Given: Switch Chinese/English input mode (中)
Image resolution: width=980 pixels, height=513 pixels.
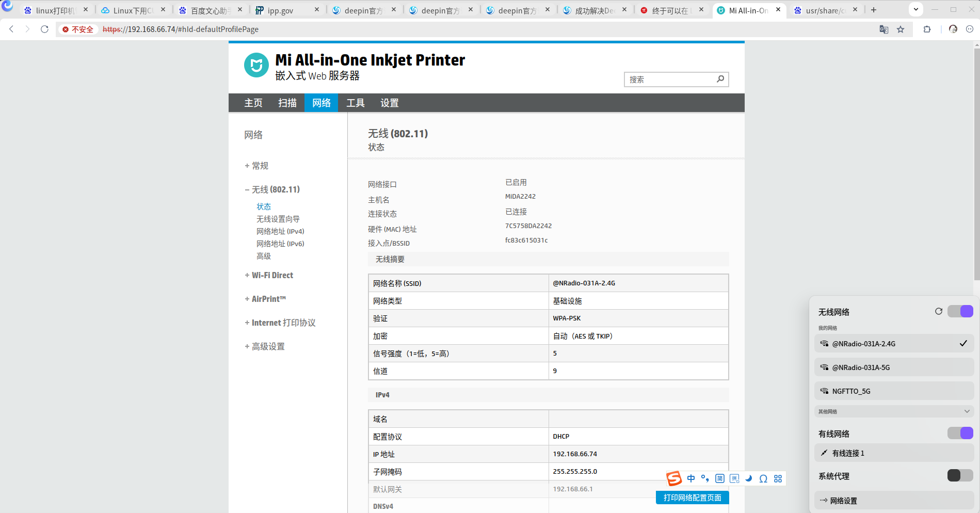Looking at the screenshot, I should tap(691, 478).
